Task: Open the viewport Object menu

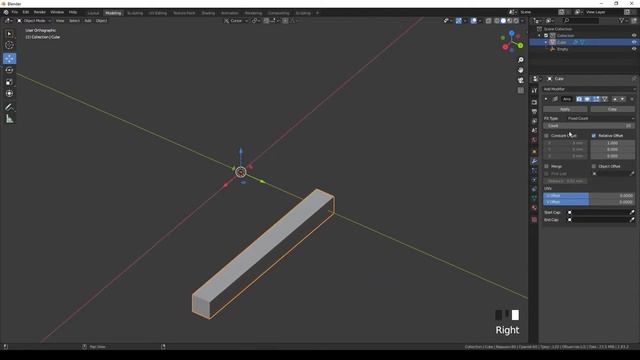Action: tap(102, 20)
